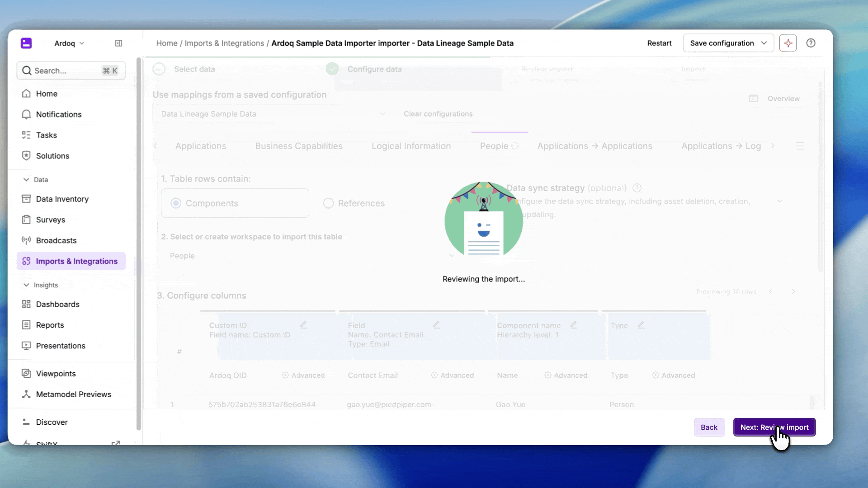Viewport: 868px width, 488px height.
Task: Select the Components radio option
Action: pyautogui.click(x=176, y=203)
